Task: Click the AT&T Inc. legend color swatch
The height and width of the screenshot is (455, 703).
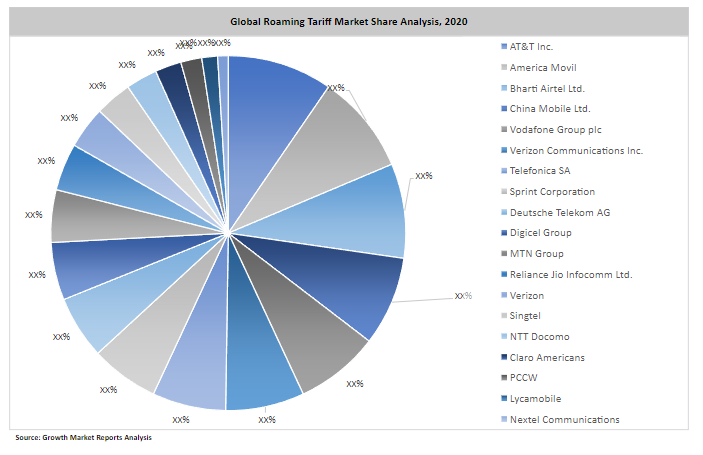Action: tap(504, 47)
